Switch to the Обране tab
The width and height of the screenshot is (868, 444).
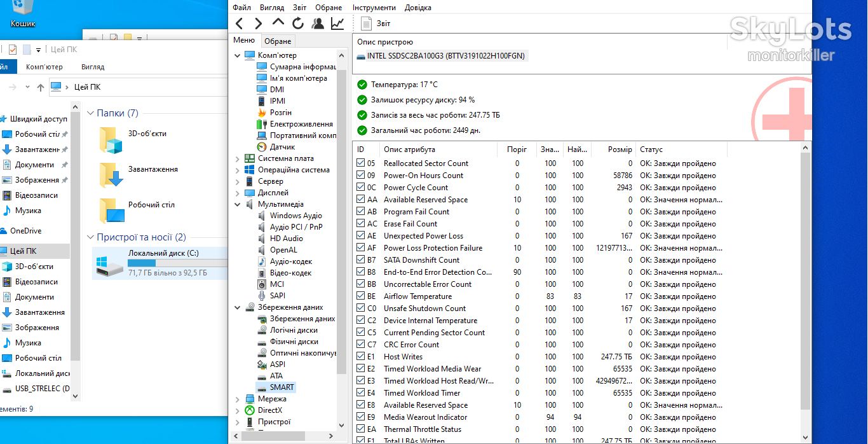point(278,41)
